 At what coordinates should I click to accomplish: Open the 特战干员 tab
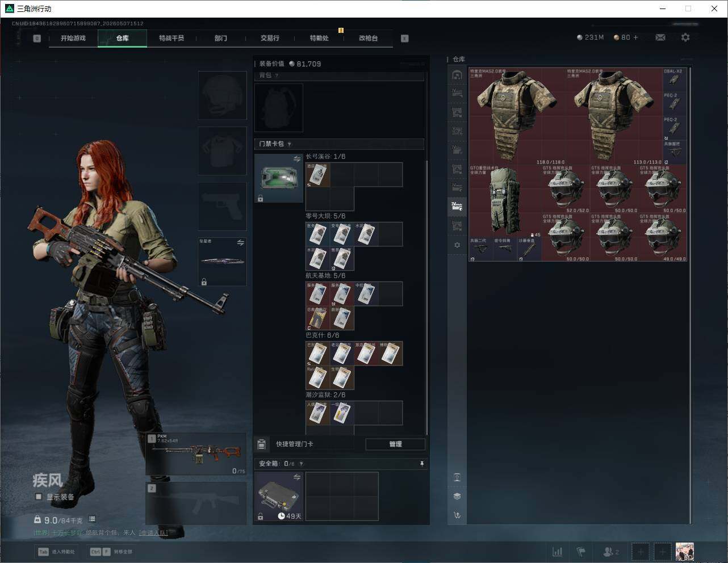tap(171, 38)
